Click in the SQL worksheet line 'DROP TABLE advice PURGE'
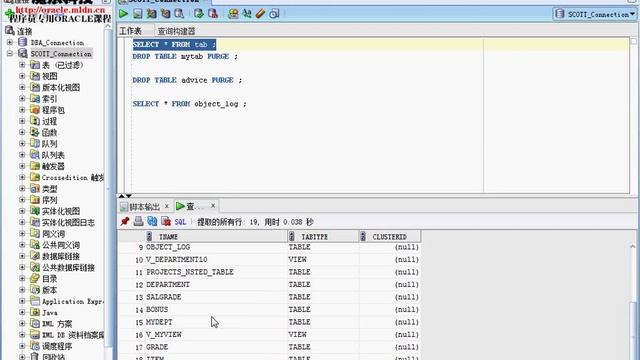 [x=187, y=80]
